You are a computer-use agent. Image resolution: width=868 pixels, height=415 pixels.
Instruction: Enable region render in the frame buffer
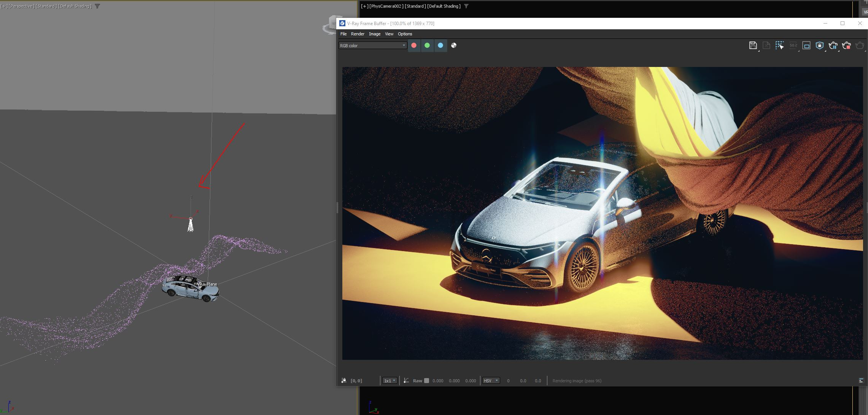[x=806, y=46]
